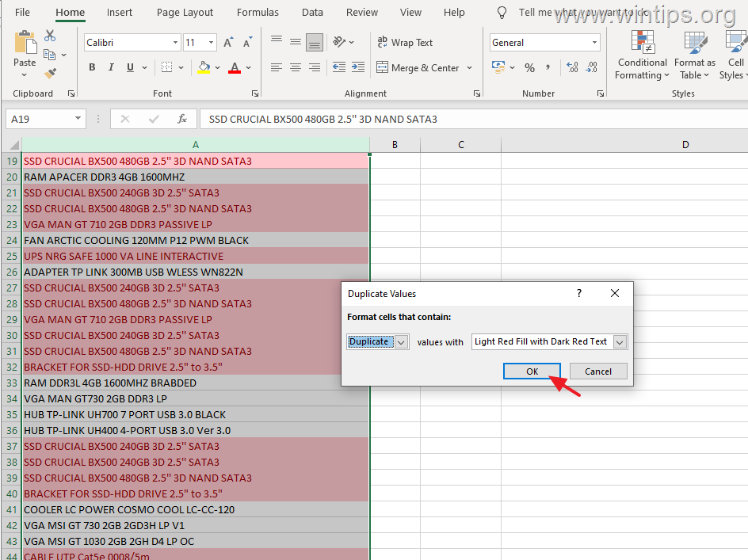Click the Orientation text rotation icon
This screenshot has height=560, width=748.
click(x=339, y=42)
